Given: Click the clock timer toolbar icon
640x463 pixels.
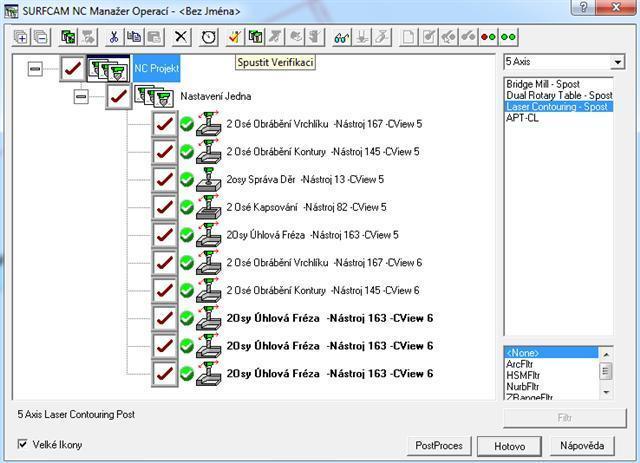Looking at the screenshot, I should tap(209, 38).
